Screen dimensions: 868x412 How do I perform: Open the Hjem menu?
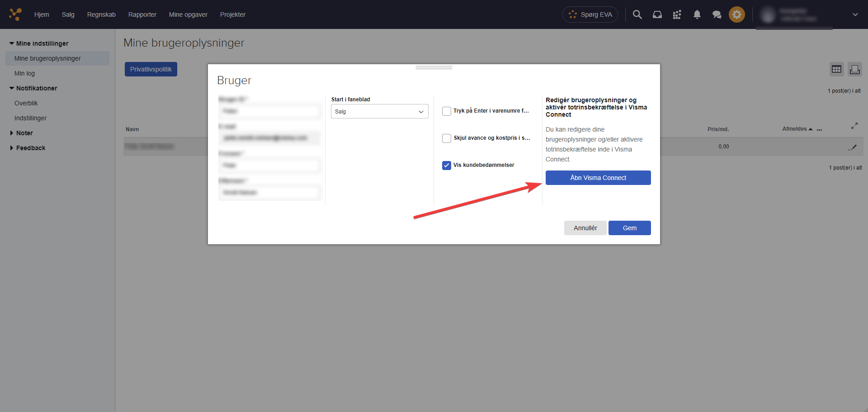(x=42, y=14)
